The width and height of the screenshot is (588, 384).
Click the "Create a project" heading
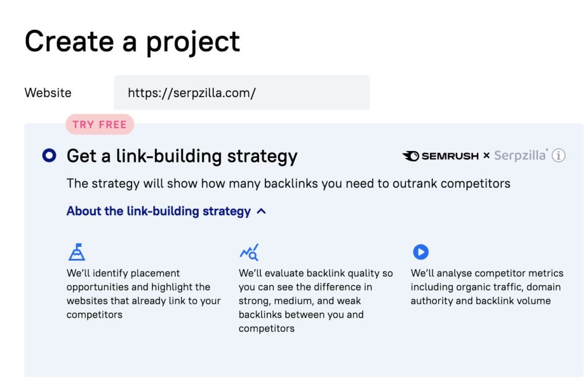coord(132,41)
